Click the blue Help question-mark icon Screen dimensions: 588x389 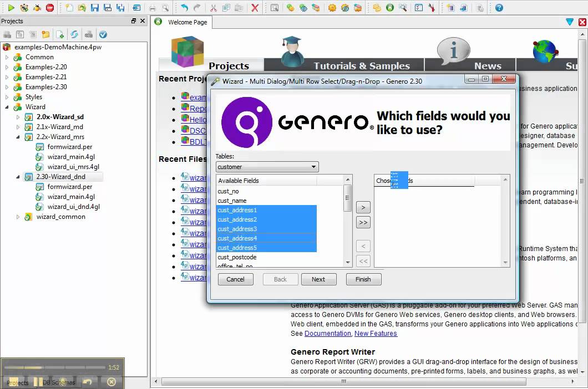click(499, 8)
